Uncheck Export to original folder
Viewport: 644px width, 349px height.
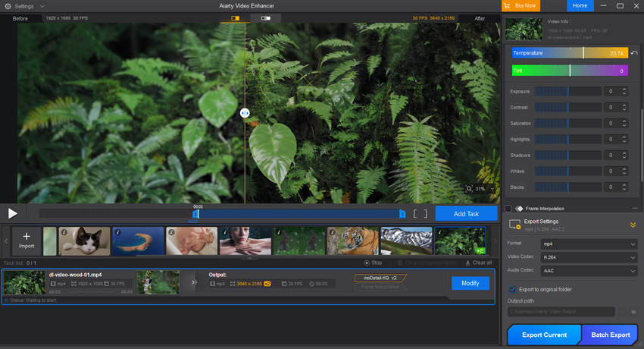coord(513,289)
